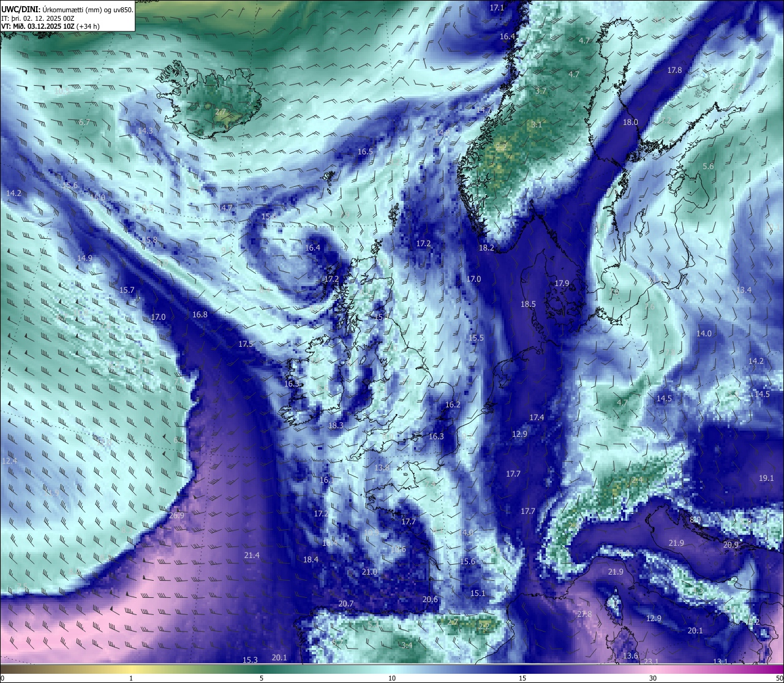Screen dimensions: 784x683
Task: Click the legend tick label 15
Action: (x=522, y=678)
